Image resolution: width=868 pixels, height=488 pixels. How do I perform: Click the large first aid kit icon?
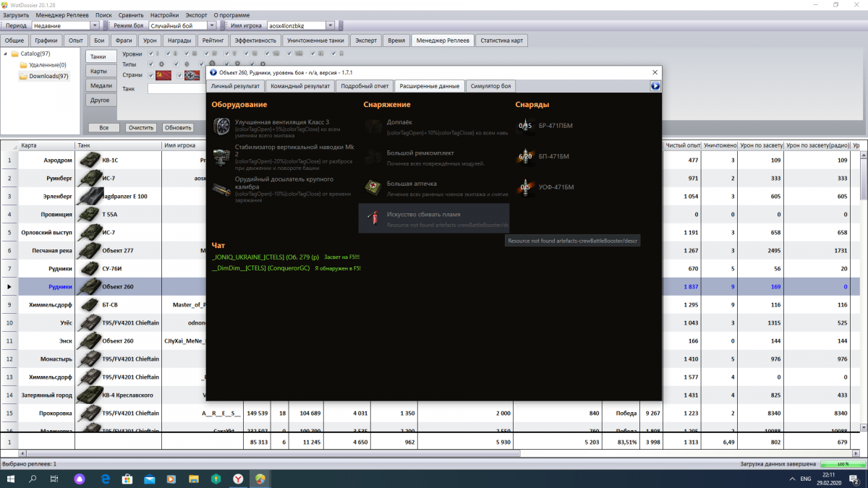point(373,188)
